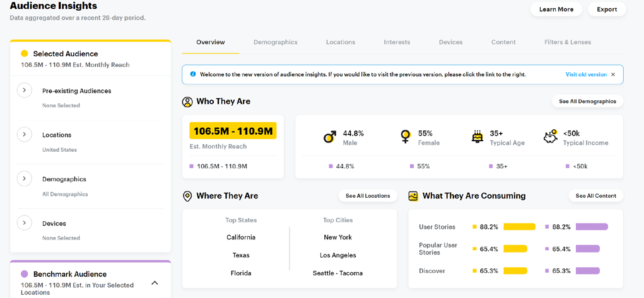The image size is (644, 298).
Task: Click the yellow User Stories 88.2% bar
Action: [x=519, y=227]
